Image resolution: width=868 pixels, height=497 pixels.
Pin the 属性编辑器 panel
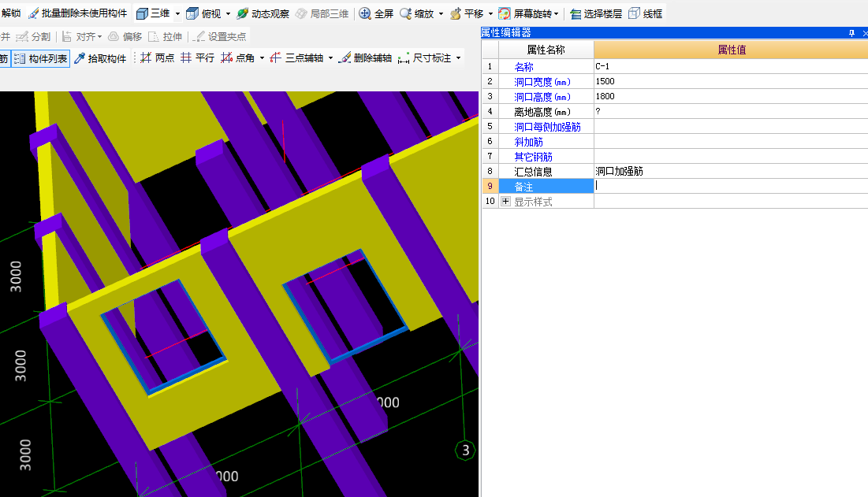point(851,33)
